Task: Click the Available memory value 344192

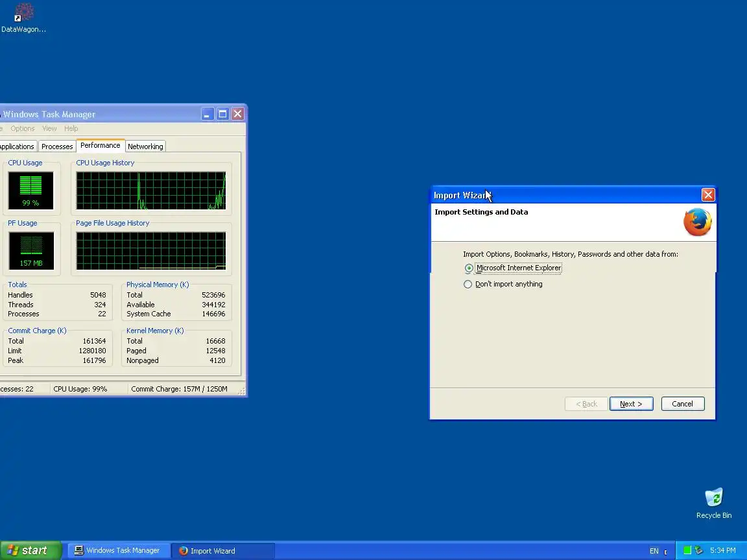Action: [x=213, y=305]
